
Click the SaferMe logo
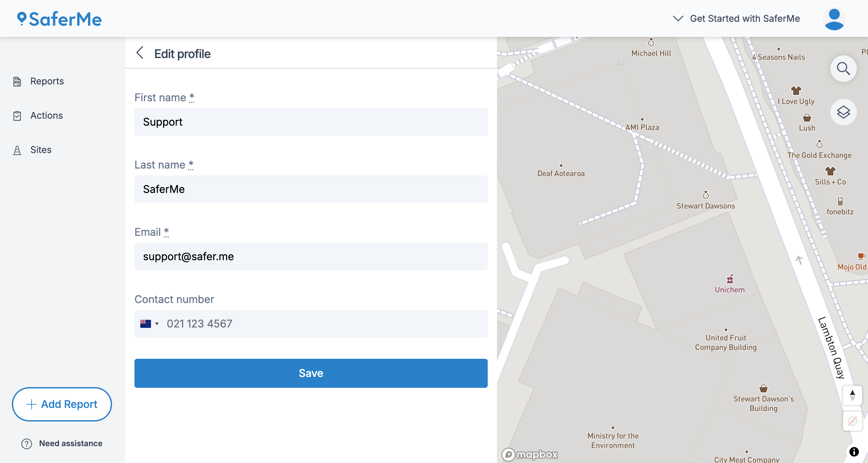59,18
